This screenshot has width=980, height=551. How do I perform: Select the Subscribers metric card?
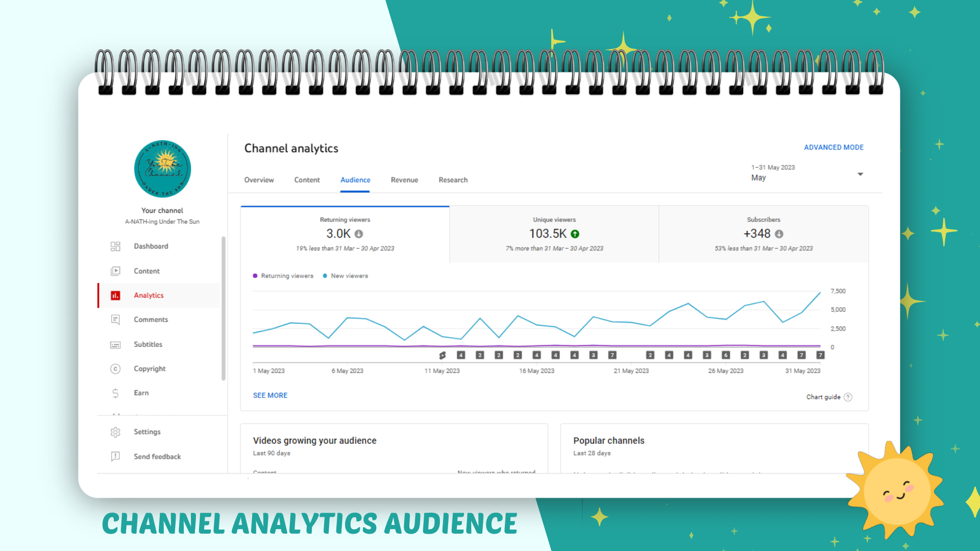coord(764,234)
